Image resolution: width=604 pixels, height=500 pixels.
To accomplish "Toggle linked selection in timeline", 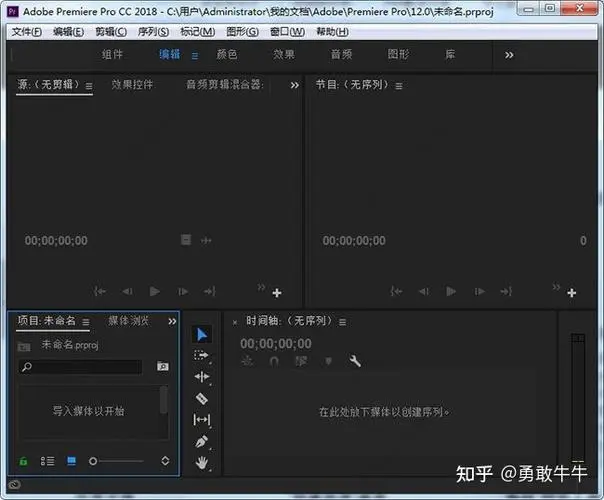I will (x=301, y=361).
